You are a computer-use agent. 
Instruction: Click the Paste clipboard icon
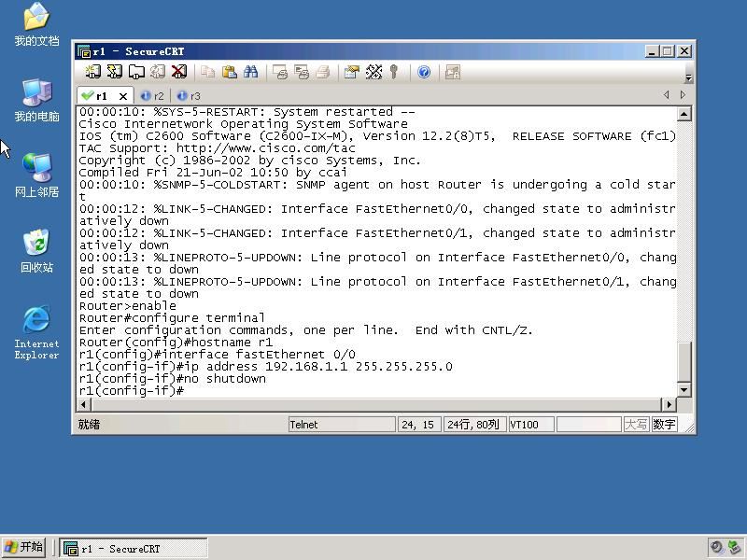tap(230, 72)
